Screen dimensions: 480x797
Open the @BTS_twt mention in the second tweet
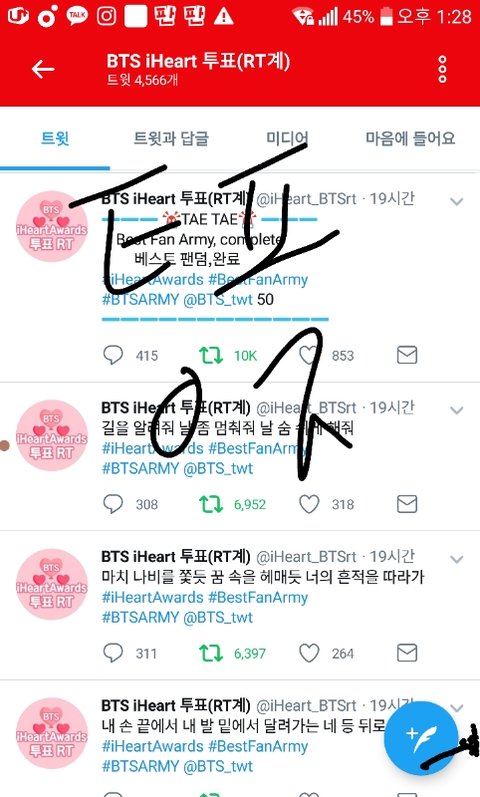coord(218,468)
